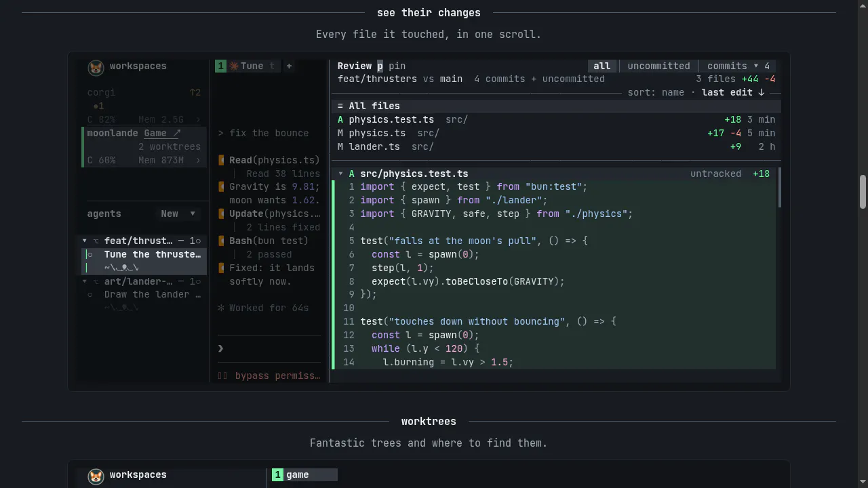Click the snowflake icon before Worked for 64s
Image resolution: width=868 pixels, height=488 pixels.
(221, 308)
